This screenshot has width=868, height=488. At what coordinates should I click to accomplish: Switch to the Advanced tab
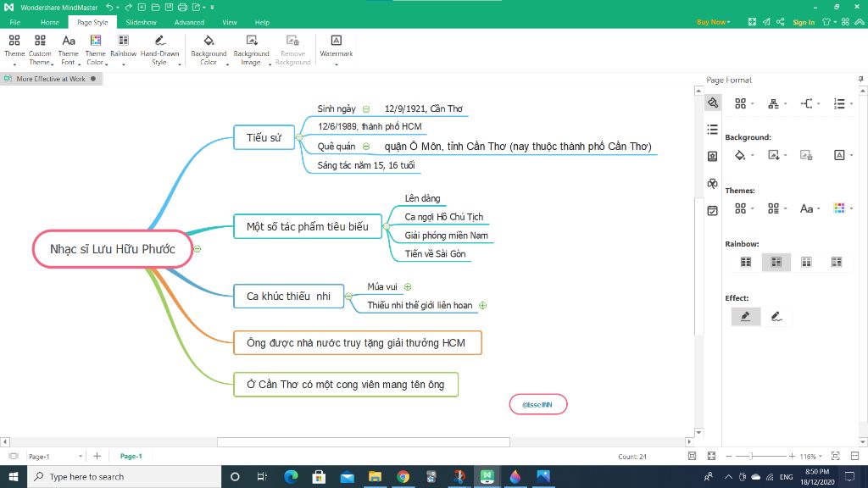pyautogui.click(x=189, y=22)
